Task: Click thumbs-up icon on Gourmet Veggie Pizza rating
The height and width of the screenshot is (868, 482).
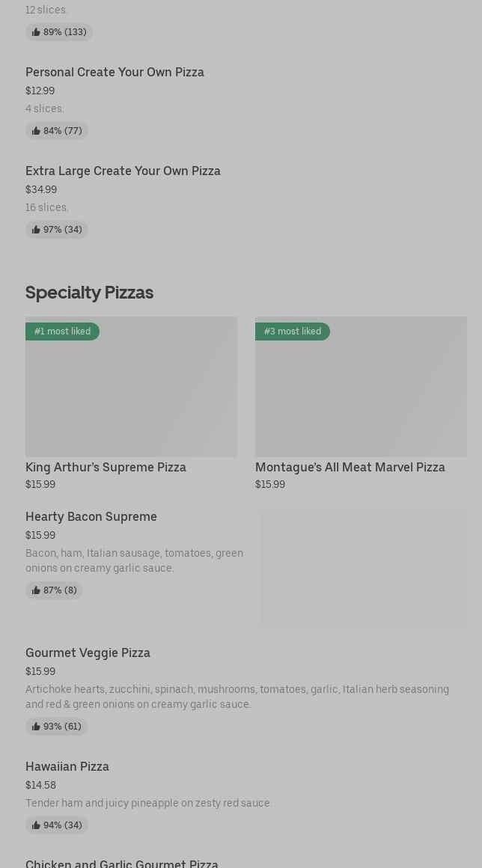Action: click(36, 727)
